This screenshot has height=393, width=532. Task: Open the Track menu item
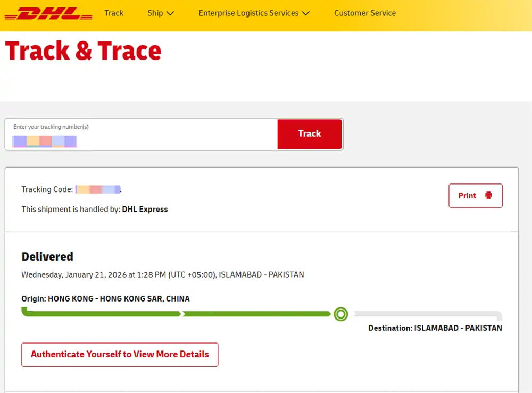click(114, 13)
